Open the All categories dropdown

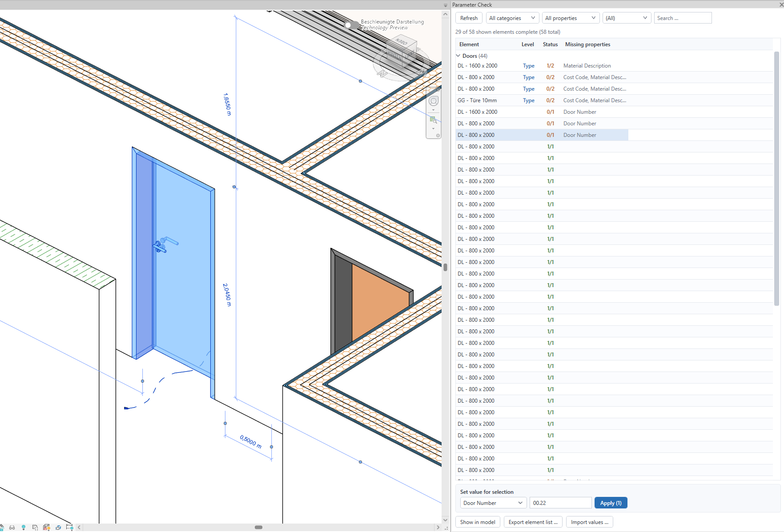[x=512, y=18]
